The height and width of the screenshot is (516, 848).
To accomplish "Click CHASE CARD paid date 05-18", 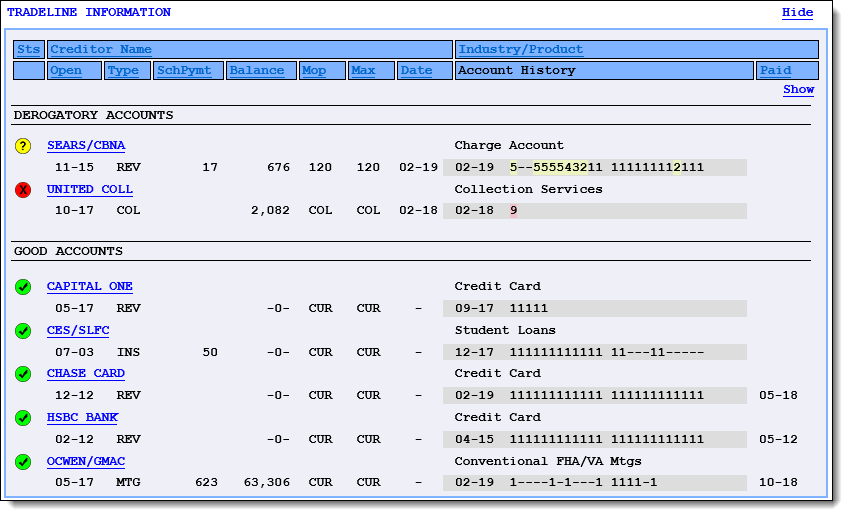I will coord(778,395).
